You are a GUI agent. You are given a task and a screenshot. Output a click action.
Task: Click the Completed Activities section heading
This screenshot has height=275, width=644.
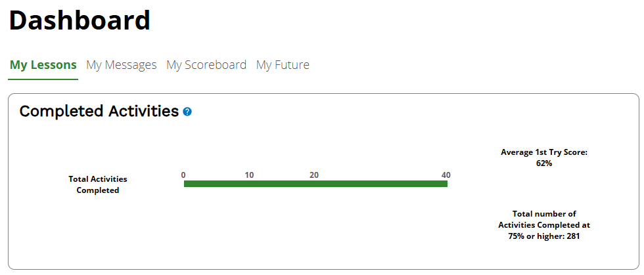coord(99,111)
